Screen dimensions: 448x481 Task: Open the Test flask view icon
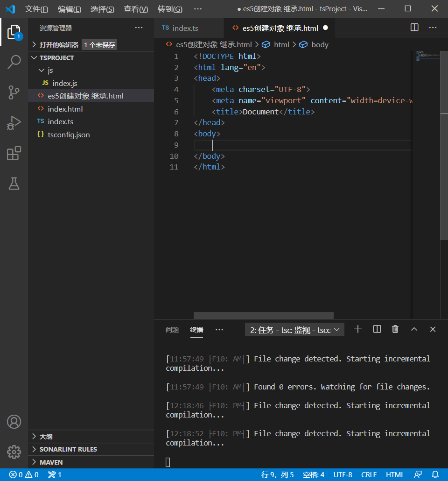pos(14,184)
